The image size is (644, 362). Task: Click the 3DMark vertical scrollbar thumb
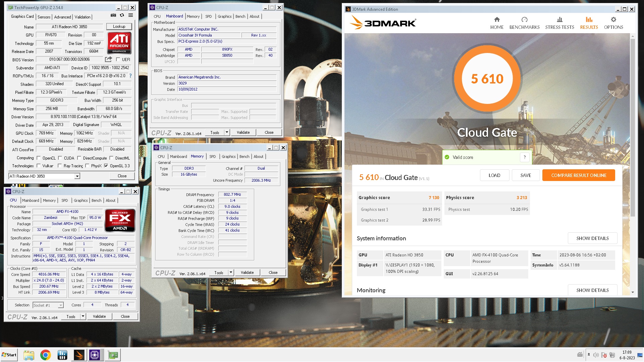(633, 127)
